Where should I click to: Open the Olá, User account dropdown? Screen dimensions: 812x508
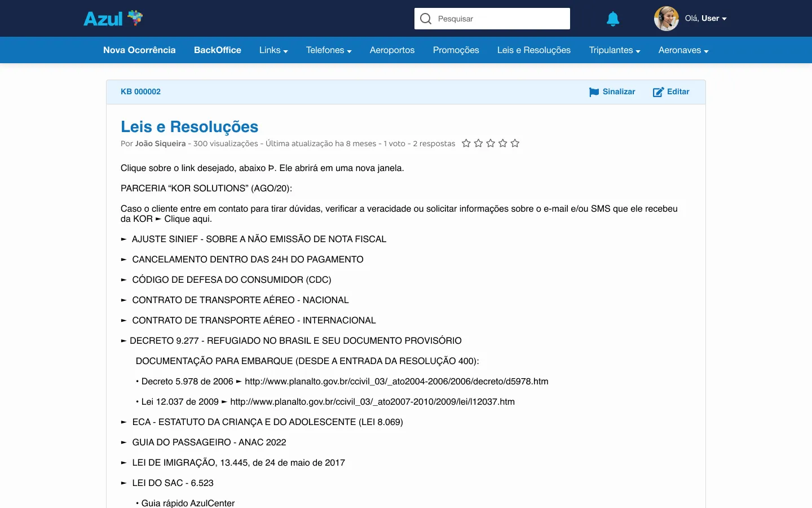point(706,19)
